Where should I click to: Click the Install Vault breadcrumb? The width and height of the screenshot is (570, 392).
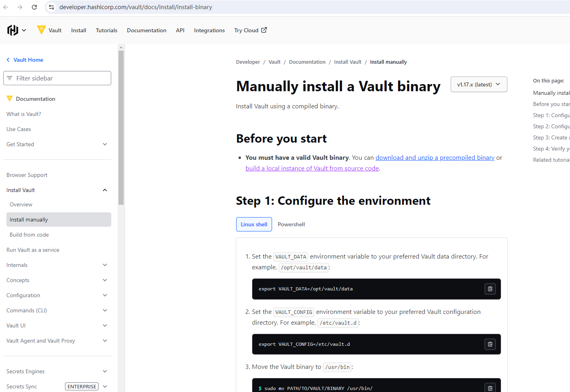pyautogui.click(x=348, y=62)
